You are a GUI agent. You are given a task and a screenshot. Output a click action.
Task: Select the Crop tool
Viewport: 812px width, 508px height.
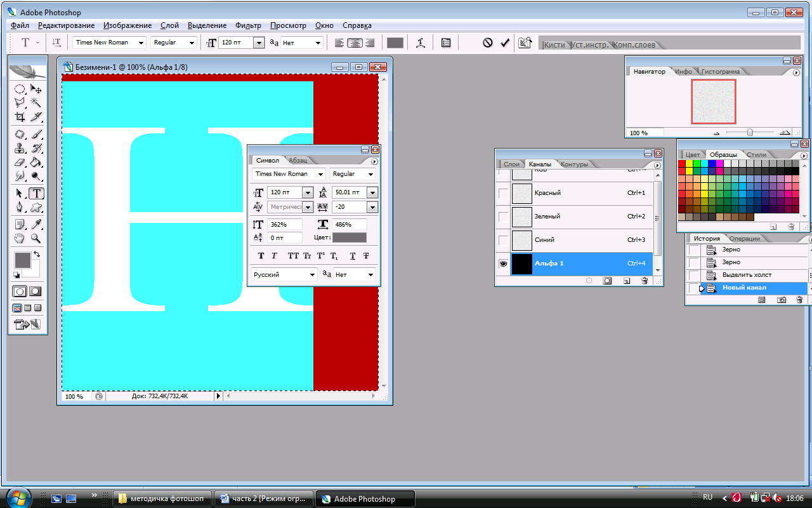[x=20, y=117]
